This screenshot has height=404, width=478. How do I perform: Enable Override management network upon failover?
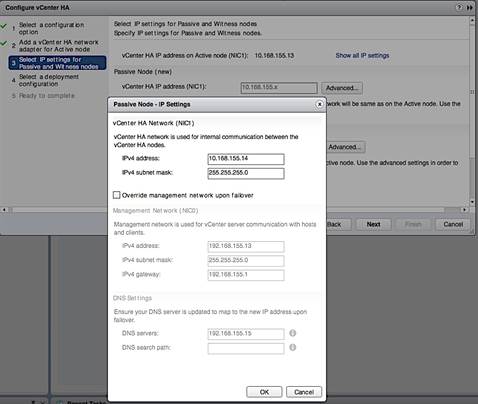116,195
